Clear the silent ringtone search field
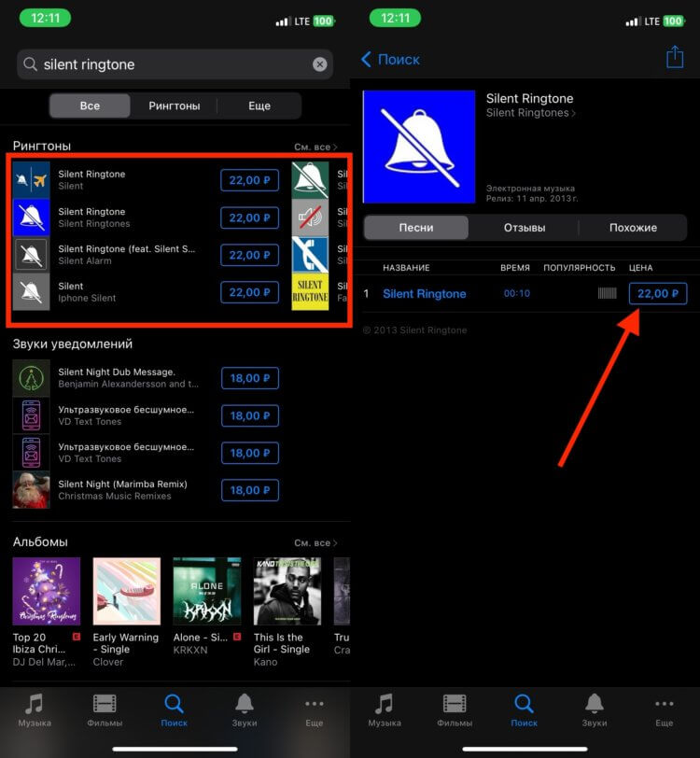This screenshot has width=700, height=758. tap(319, 64)
